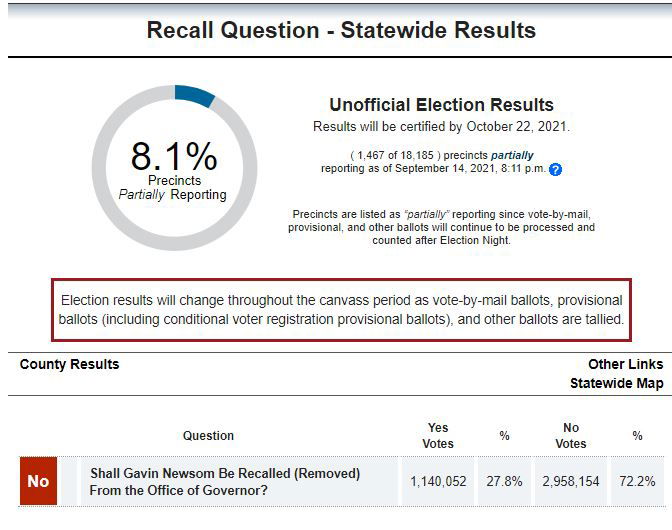Open the County Results link
Image resolution: width=672 pixels, height=530 pixels.
click(x=69, y=364)
